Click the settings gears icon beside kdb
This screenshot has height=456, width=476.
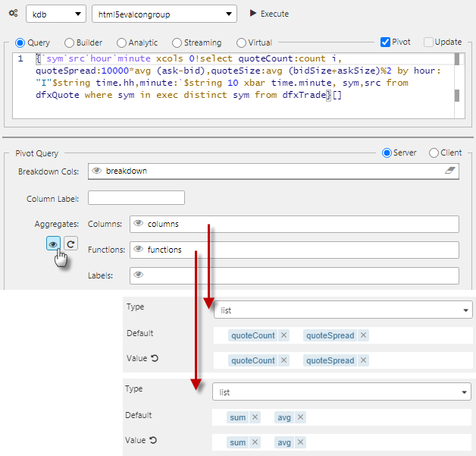tap(13, 14)
